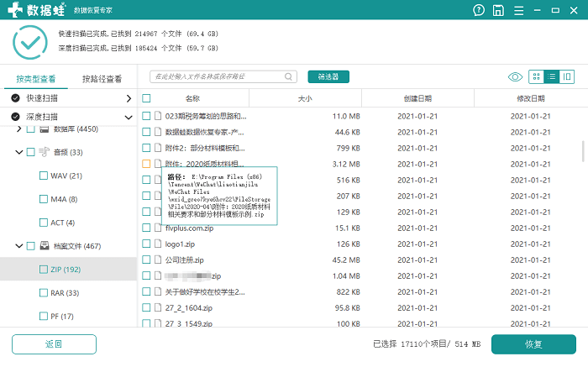Sort by 修改日期 column header

(531, 98)
